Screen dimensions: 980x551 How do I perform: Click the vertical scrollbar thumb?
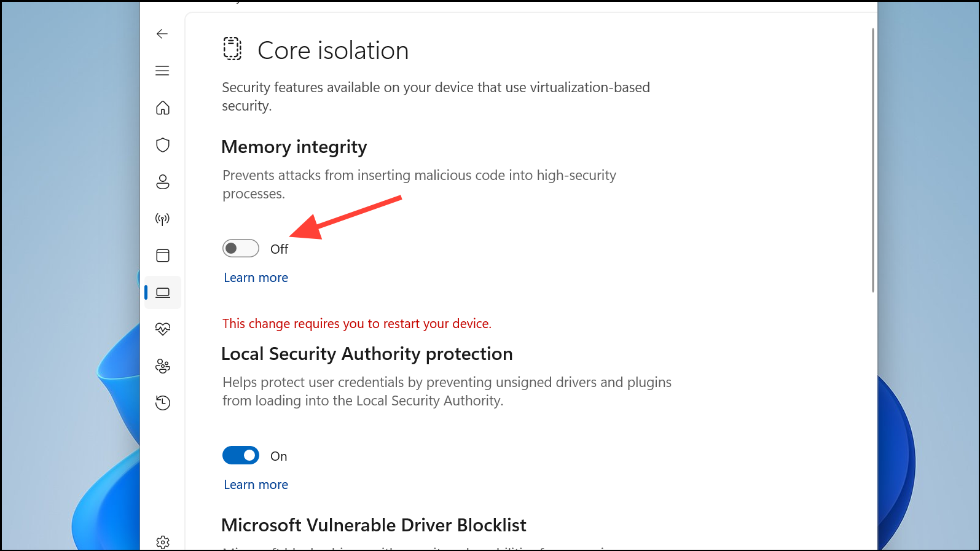point(872,160)
